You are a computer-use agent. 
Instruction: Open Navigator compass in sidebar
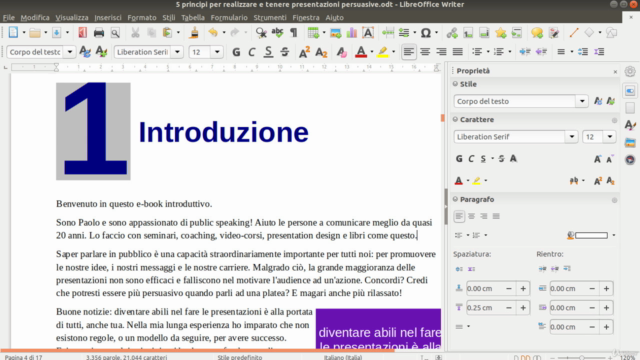click(630, 160)
